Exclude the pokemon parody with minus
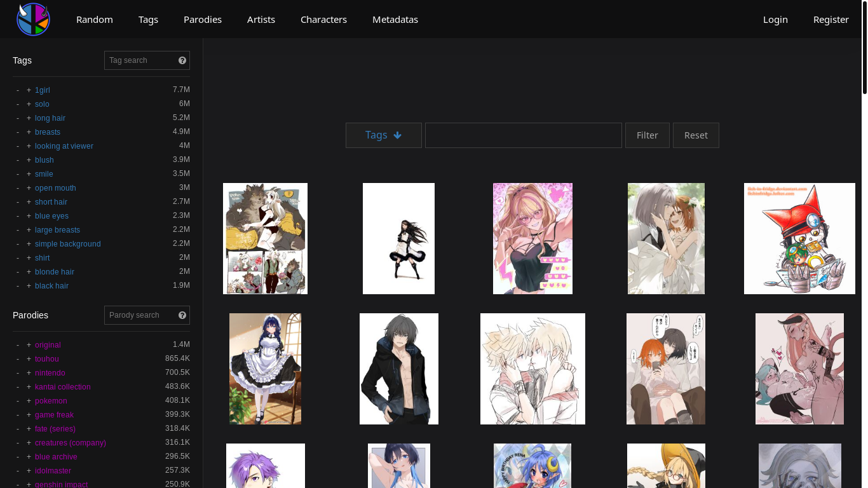Screen dimensions: 868x488 click(18, 401)
